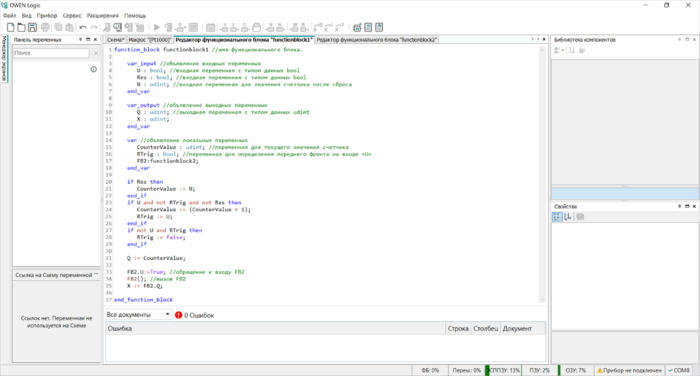Open the Помощь menu
This screenshot has width=700, height=376.
tap(135, 16)
